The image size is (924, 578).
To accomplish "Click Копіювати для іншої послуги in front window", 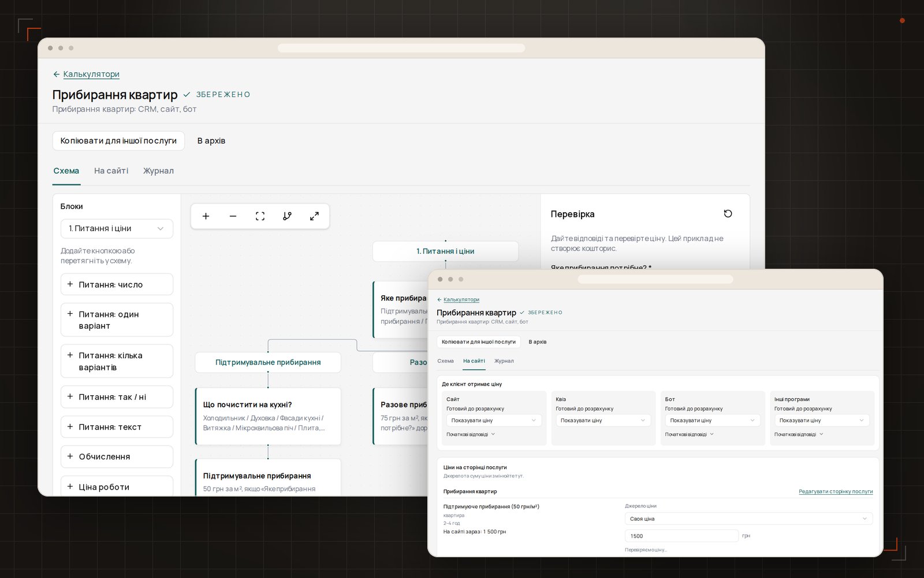I will tap(479, 342).
